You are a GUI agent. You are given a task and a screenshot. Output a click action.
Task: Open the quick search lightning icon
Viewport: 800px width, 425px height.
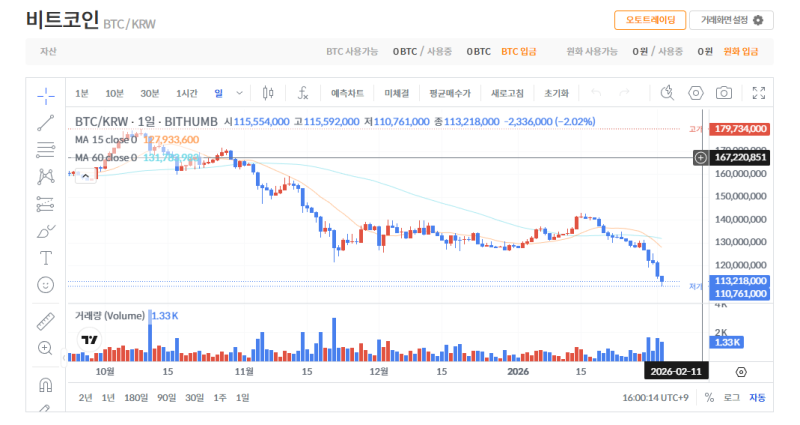[667, 93]
